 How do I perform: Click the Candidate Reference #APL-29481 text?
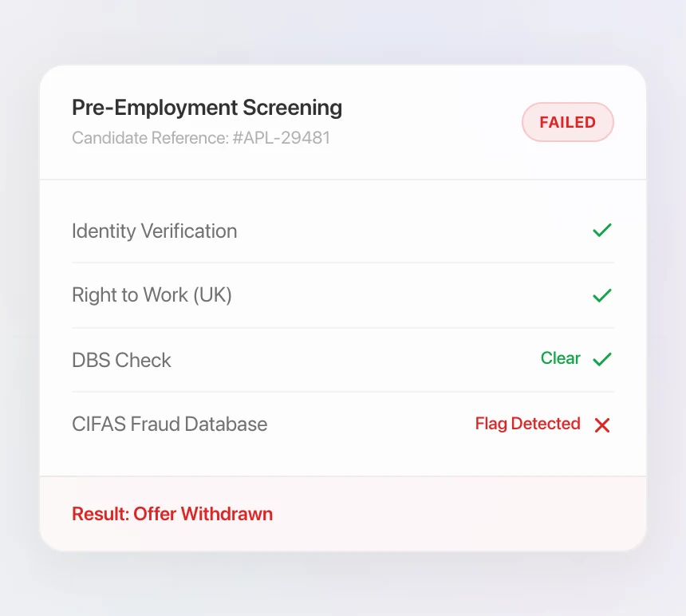(201, 138)
